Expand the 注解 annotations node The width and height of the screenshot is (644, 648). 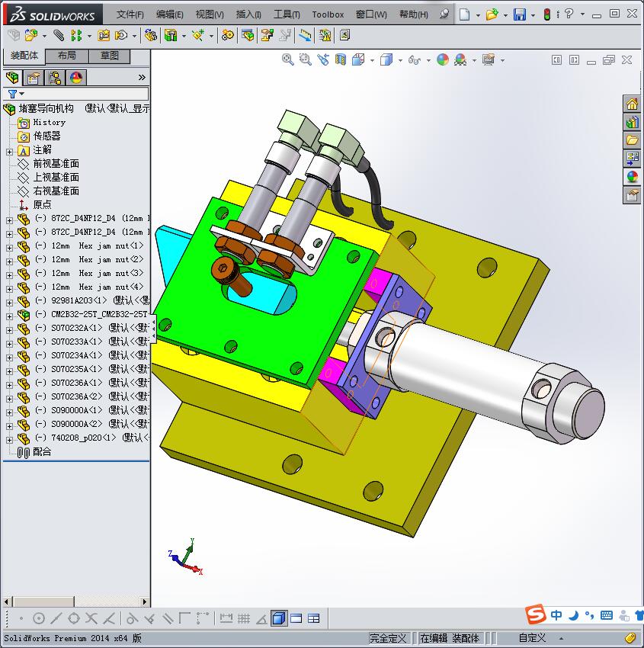tap(9, 152)
